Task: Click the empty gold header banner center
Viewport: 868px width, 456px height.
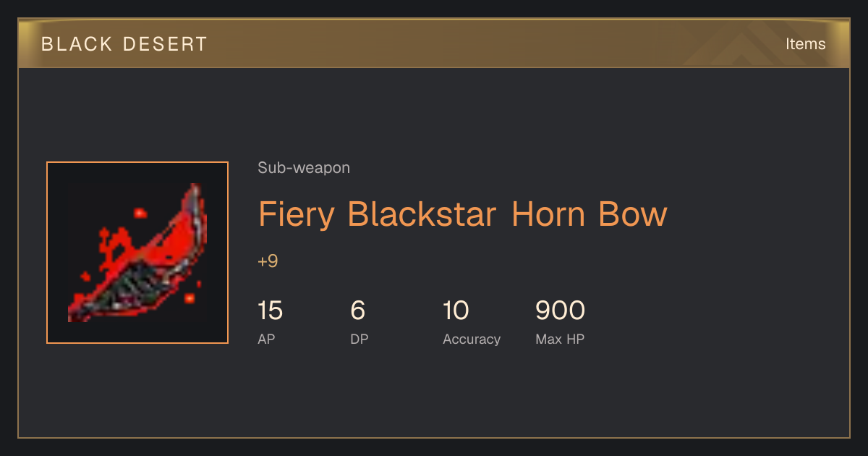Action: pyautogui.click(x=434, y=44)
